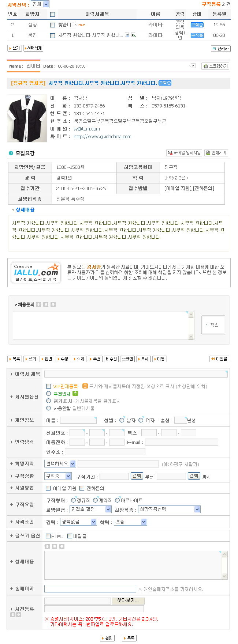
Task: Click the 구직등록 link at top right
Action: [211, 4]
